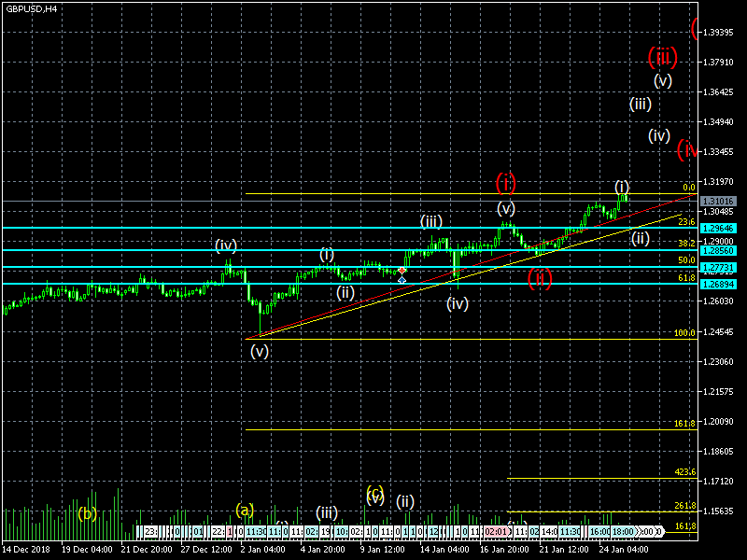Viewport: 747px width, 560px height.
Task: Open the 23: news event marker
Action: click(x=150, y=532)
